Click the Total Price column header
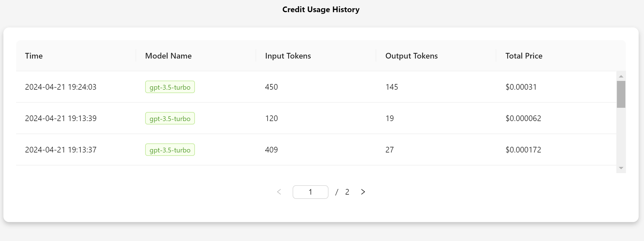This screenshot has width=644, height=241. point(524,56)
